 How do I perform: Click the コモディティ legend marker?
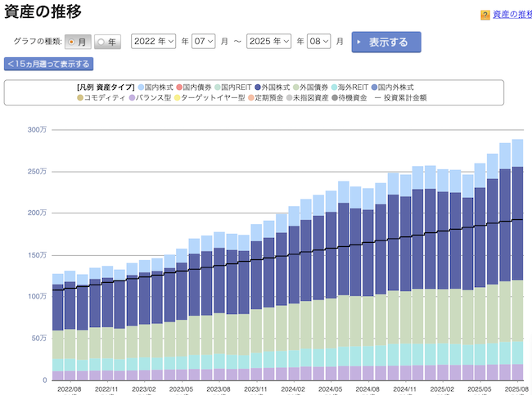80,97
